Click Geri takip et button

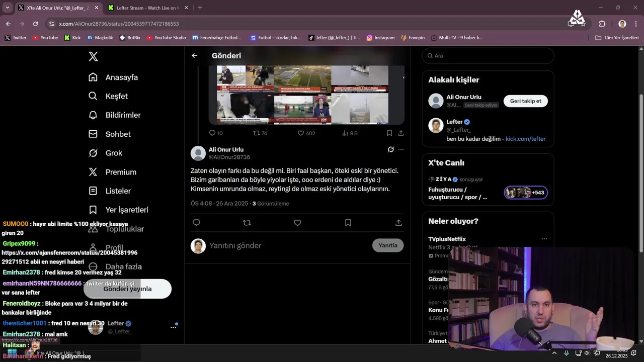[526, 101]
